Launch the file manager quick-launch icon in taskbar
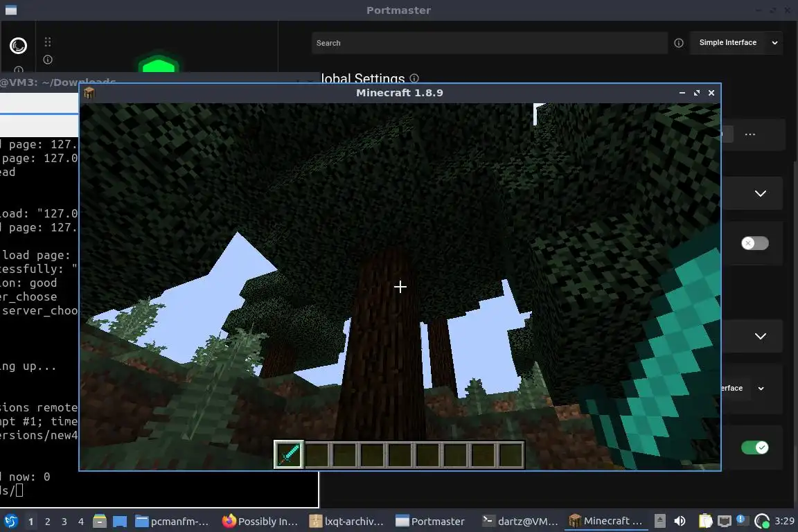Image resolution: width=798 pixels, height=532 pixels. [100, 521]
